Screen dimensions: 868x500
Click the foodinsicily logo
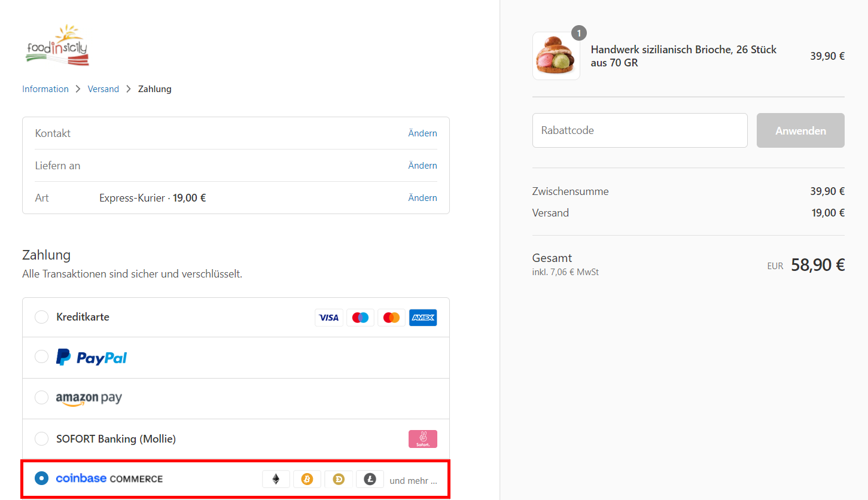(x=57, y=45)
